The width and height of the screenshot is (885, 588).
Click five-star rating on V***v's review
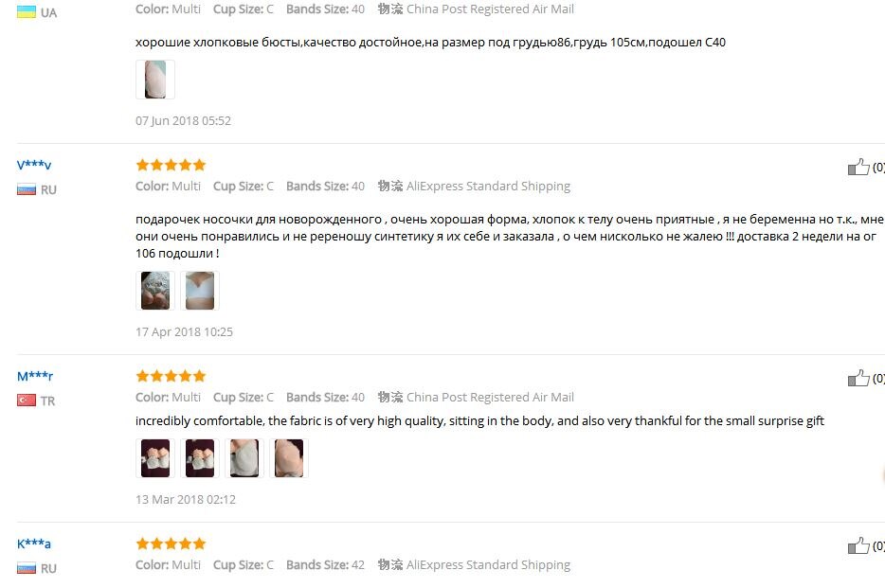171,165
